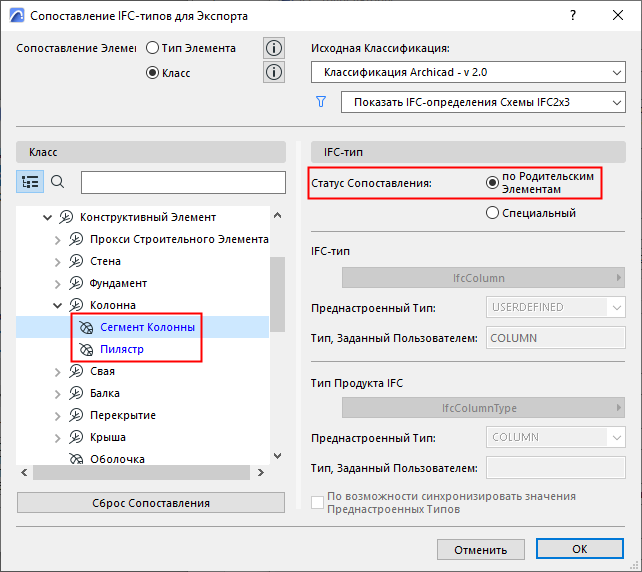The height and width of the screenshot is (572, 642).
Task: Expand the Фундамент tree node
Action: (x=57, y=284)
